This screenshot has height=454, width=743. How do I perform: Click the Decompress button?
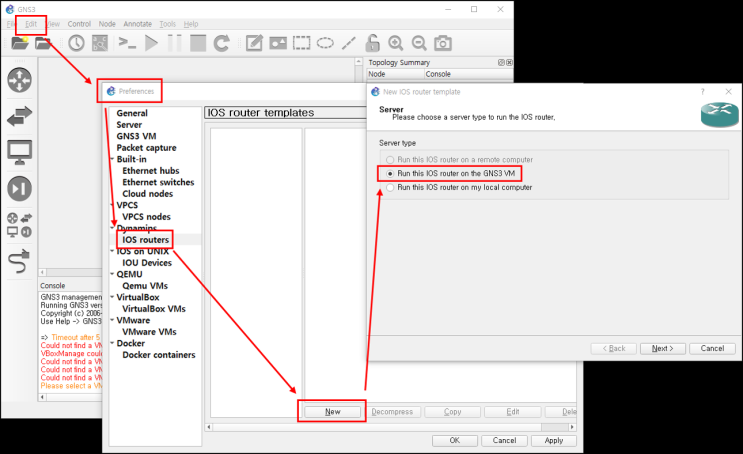pyautogui.click(x=392, y=412)
